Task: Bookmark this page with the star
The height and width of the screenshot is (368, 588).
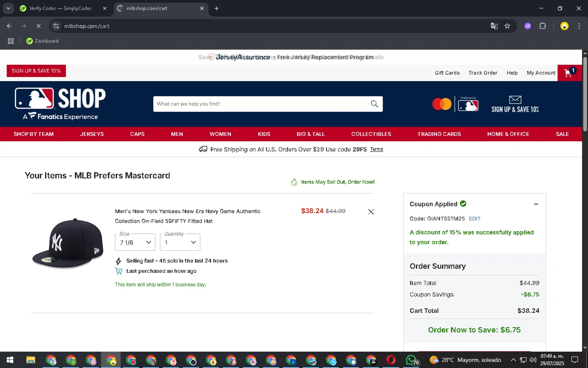Action: click(x=507, y=26)
